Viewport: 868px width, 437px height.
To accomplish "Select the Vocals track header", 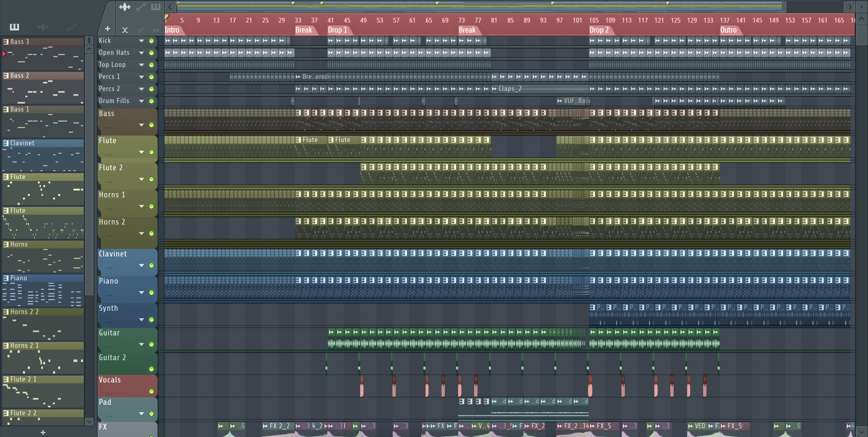I will click(x=127, y=386).
